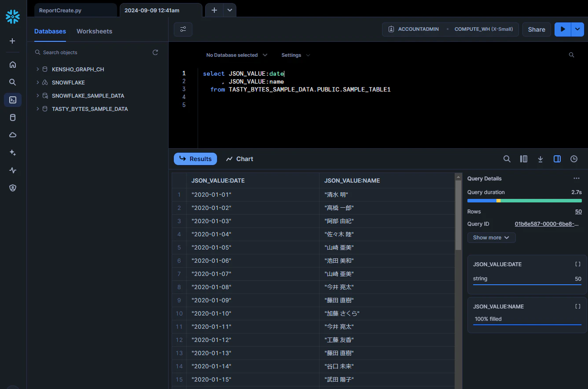The width and height of the screenshot is (588, 389).
Task: Open Query Details three-dot menu
Action: [x=577, y=179]
